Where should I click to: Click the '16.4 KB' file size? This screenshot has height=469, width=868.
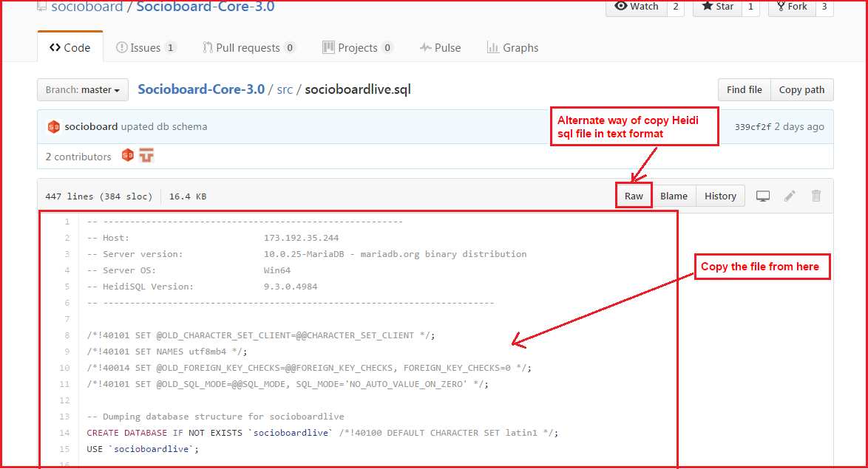click(188, 196)
